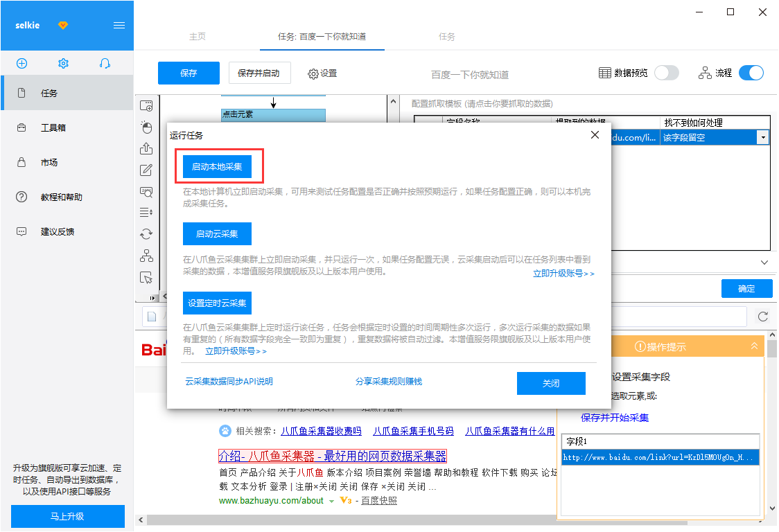Switch to the 主页 tab
This screenshot has width=779, height=532.
pos(198,37)
